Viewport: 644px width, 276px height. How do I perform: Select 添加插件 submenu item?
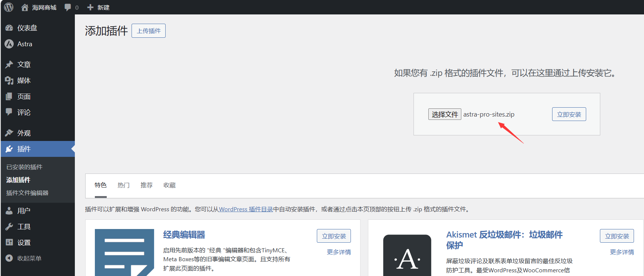(x=18, y=180)
